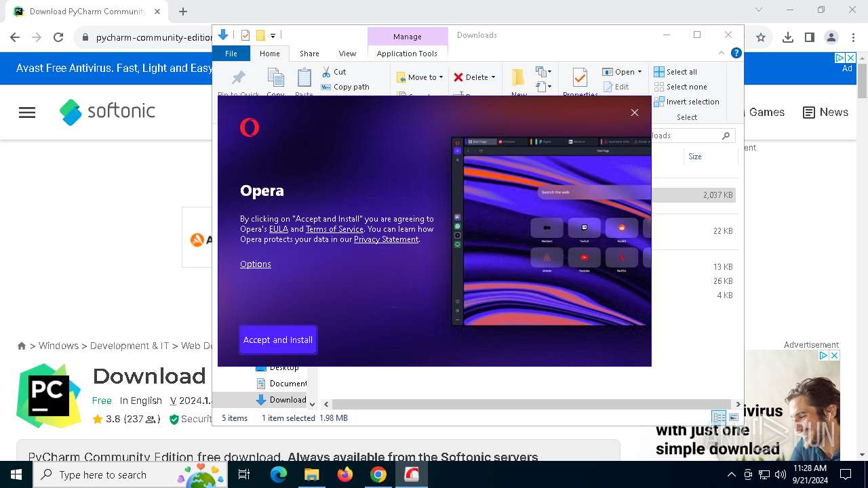This screenshot has height=488, width=868.
Task: Open the EULA link in Opera installer
Action: 279,229
